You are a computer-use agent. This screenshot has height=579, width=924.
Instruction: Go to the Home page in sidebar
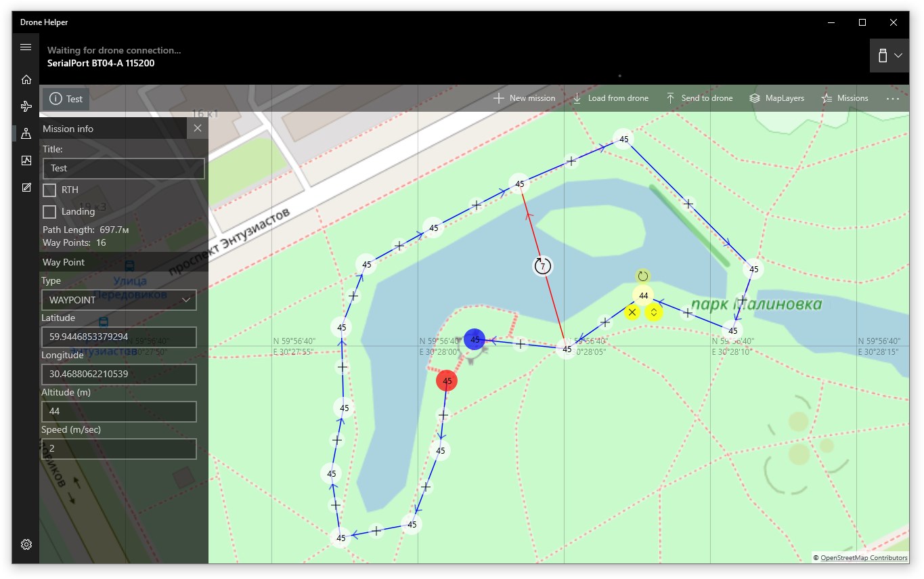coord(26,79)
